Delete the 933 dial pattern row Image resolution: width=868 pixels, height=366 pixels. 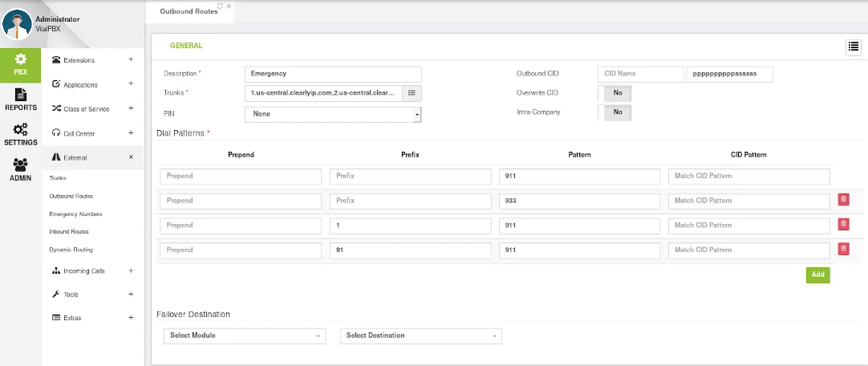pos(843,199)
